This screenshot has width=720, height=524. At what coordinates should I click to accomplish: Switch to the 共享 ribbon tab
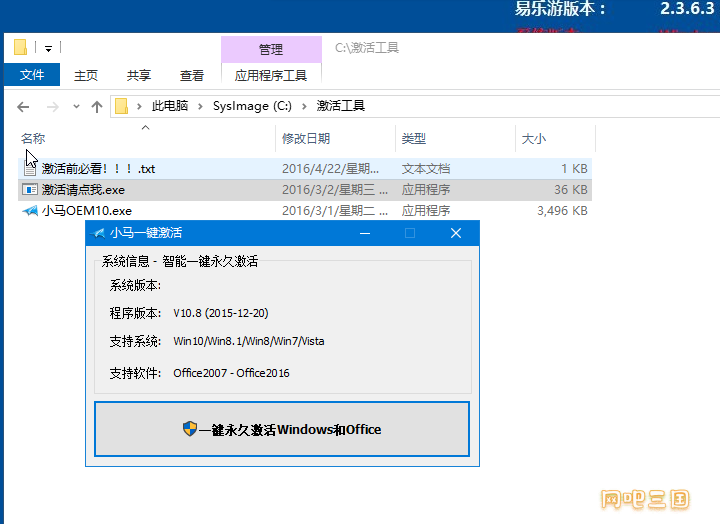coord(139,75)
